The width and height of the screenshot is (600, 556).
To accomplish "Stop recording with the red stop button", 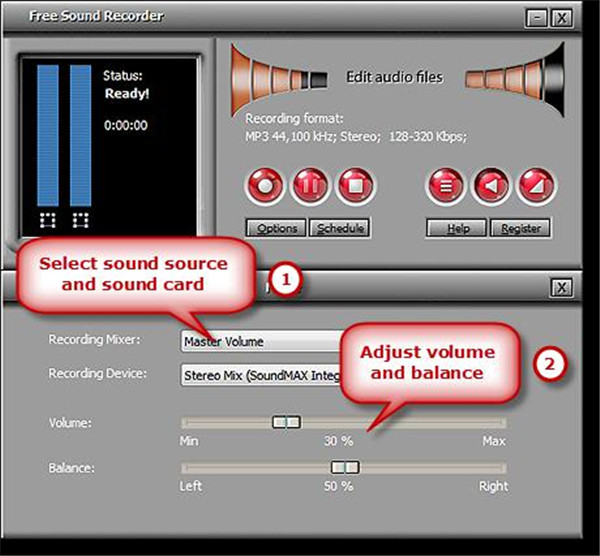I will (x=355, y=186).
